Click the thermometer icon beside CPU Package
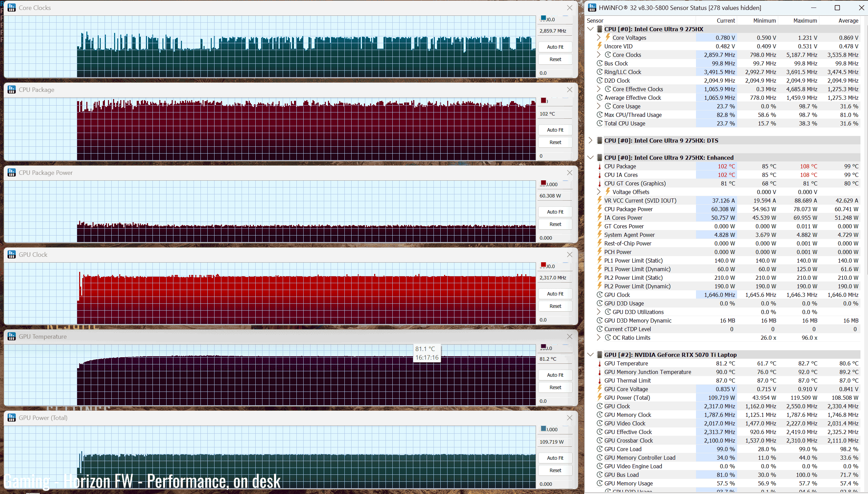 pyautogui.click(x=599, y=167)
